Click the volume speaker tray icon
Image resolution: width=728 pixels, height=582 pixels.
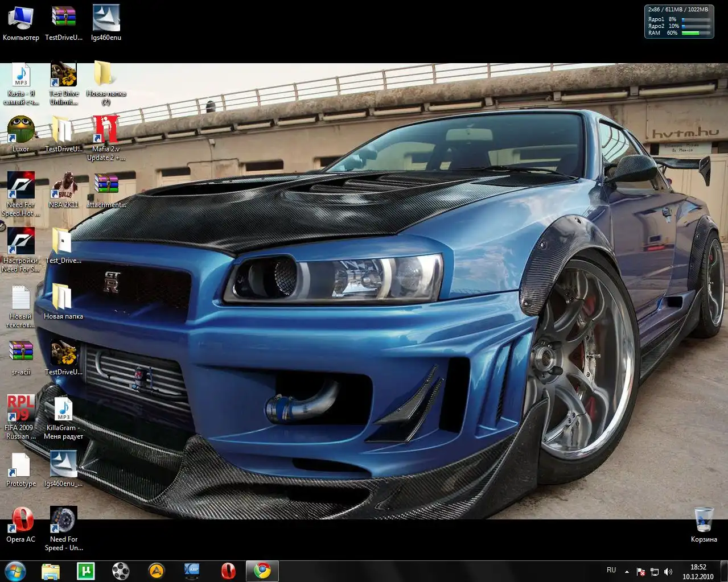668,571
